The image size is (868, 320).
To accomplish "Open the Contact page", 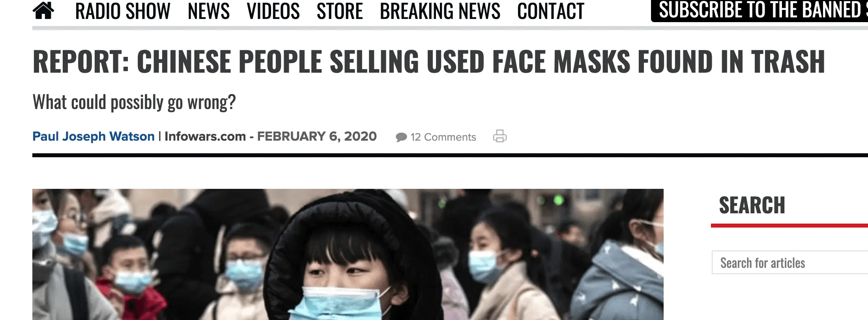I will pyautogui.click(x=551, y=11).
